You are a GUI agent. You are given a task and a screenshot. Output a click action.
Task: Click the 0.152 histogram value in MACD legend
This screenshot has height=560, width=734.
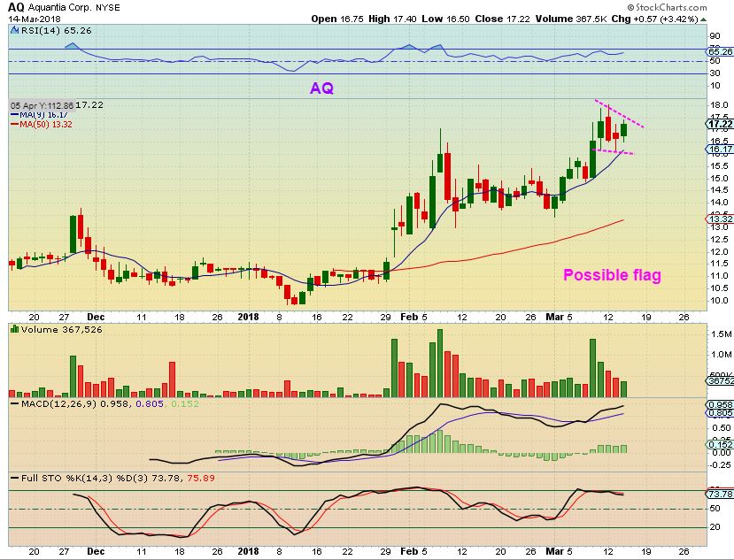[185, 403]
